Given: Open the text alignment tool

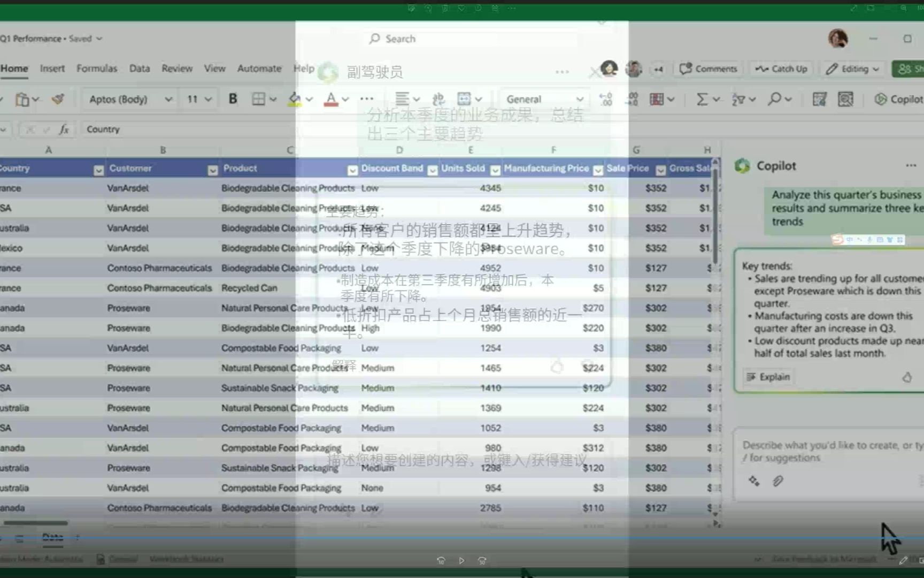Looking at the screenshot, I should pyautogui.click(x=402, y=99).
